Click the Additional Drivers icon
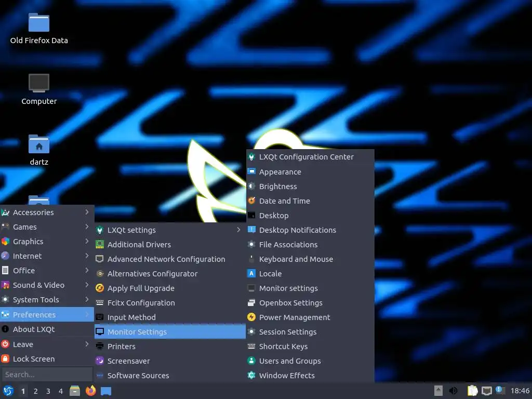Screen dimensions: 532x399 pos(100,244)
